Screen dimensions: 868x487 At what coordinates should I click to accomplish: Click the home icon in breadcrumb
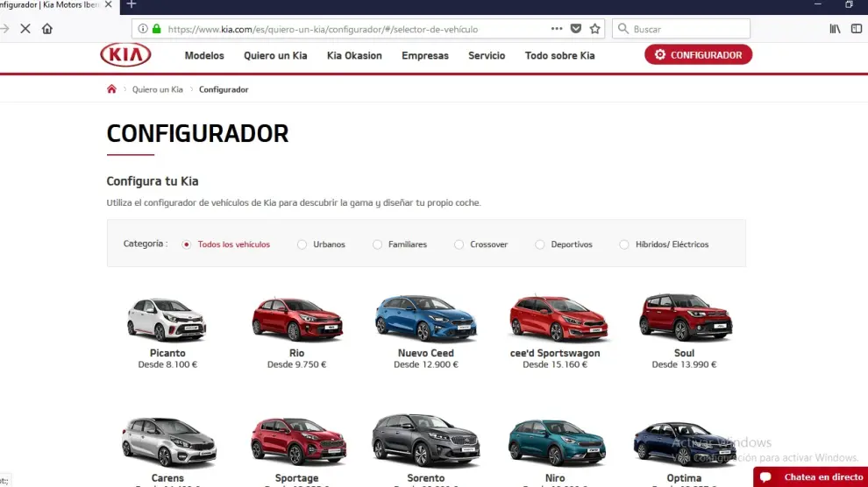point(111,89)
